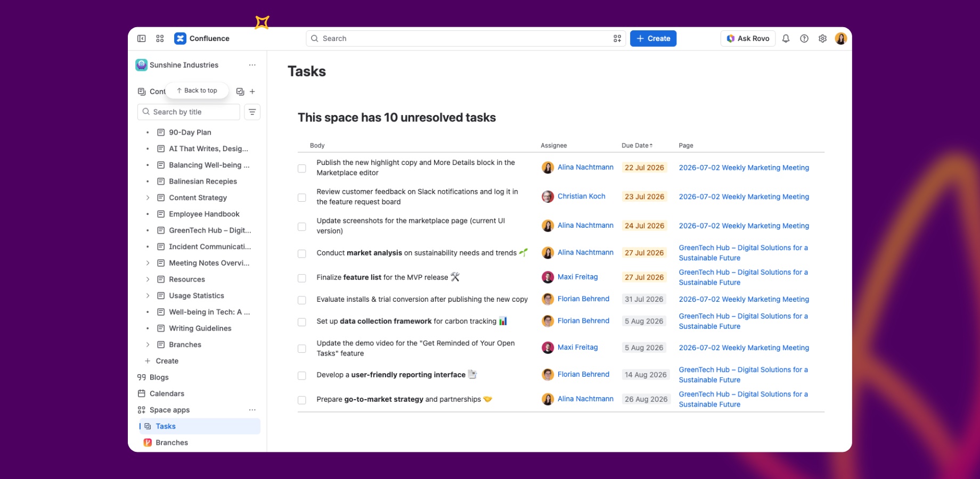Open the filter icon beside Search by title
This screenshot has height=479, width=980.
252,112
